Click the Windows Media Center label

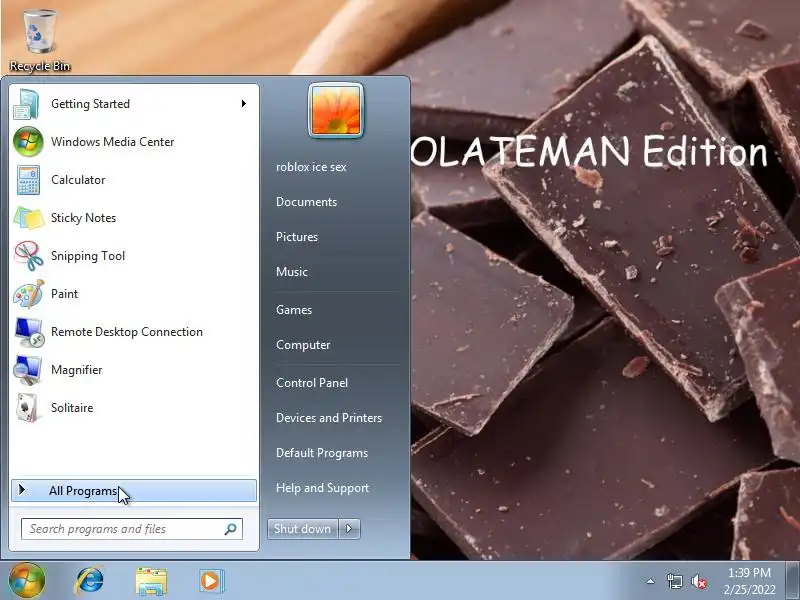click(x=113, y=142)
